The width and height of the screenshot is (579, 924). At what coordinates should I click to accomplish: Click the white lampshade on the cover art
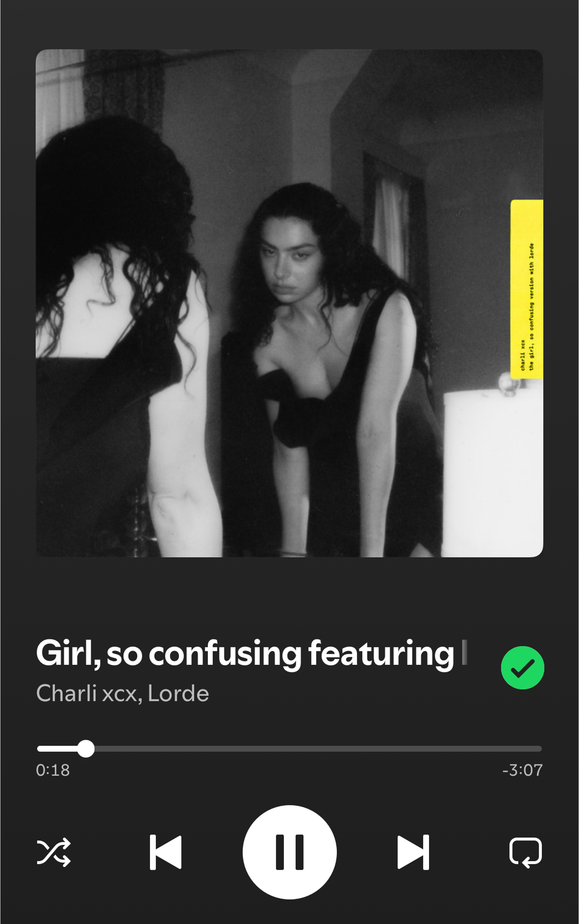click(x=493, y=474)
